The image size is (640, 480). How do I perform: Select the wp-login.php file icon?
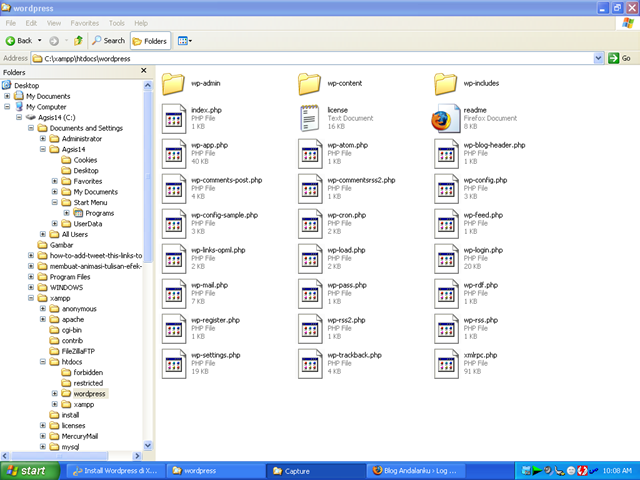point(447,259)
